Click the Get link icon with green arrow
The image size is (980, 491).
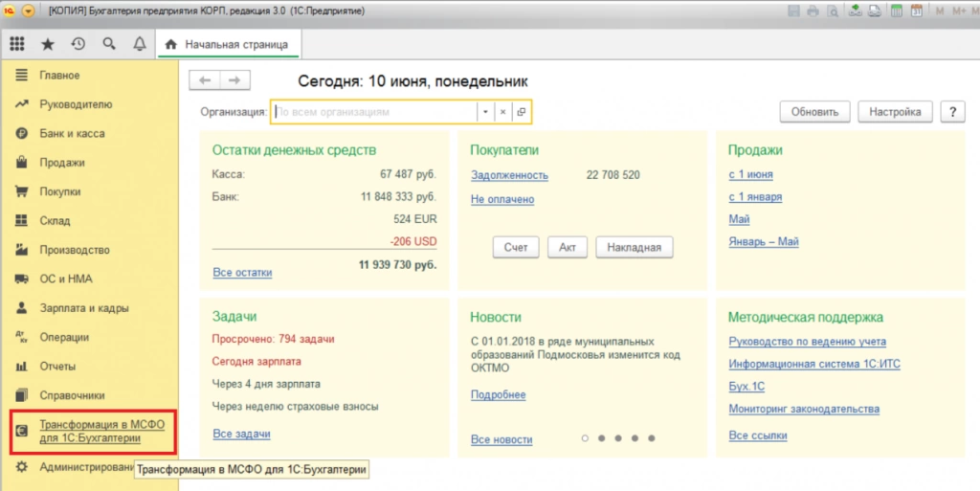tap(855, 11)
